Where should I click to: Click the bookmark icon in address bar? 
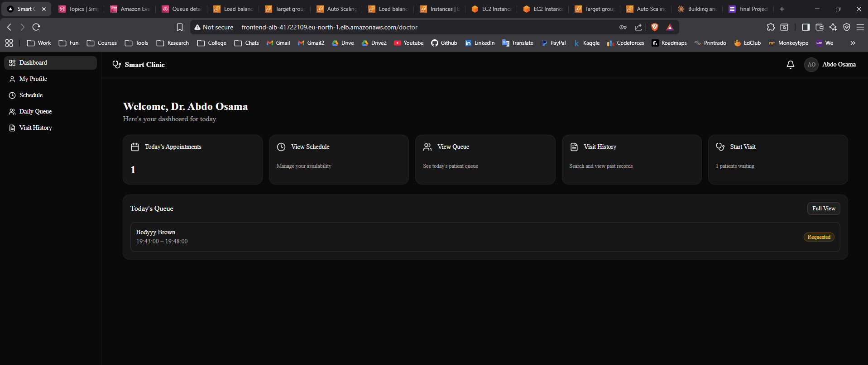(x=180, y=27)
